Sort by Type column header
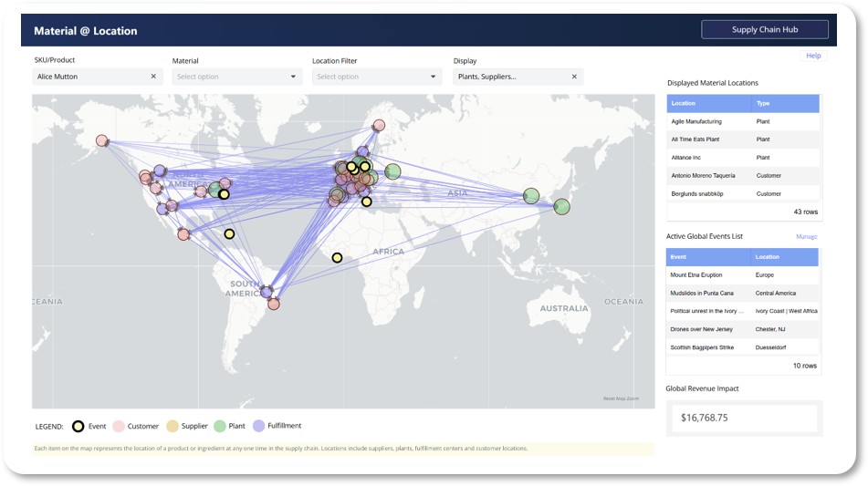This screenshot has height=486, width=868. (x=785, y=103)
